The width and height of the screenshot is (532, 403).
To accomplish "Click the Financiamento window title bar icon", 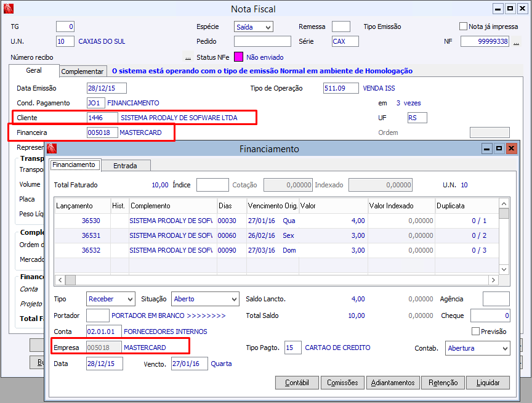I will 52,149.
